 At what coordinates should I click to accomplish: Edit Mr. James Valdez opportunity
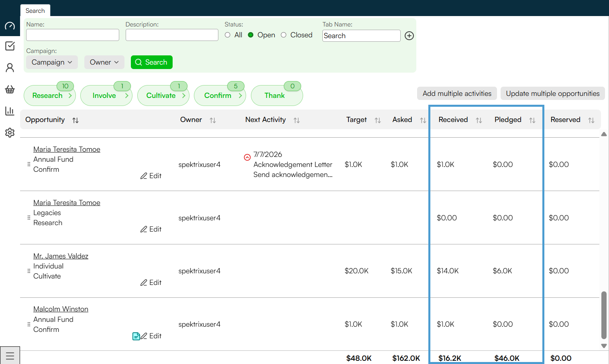151,283
